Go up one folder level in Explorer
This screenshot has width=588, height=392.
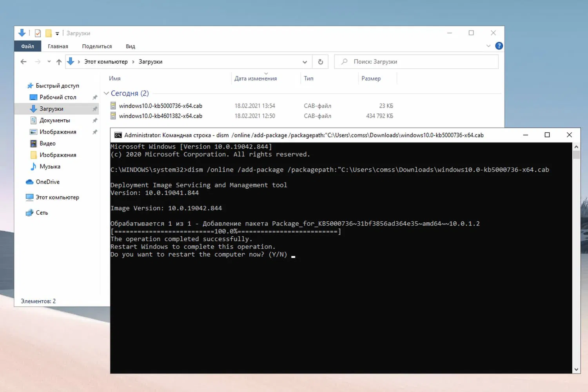click(59, 62)
